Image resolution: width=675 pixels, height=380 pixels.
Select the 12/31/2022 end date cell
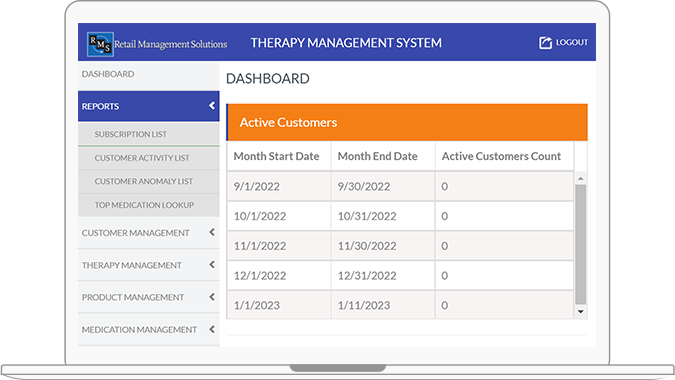pyautogui.click(x=383, y=275)
